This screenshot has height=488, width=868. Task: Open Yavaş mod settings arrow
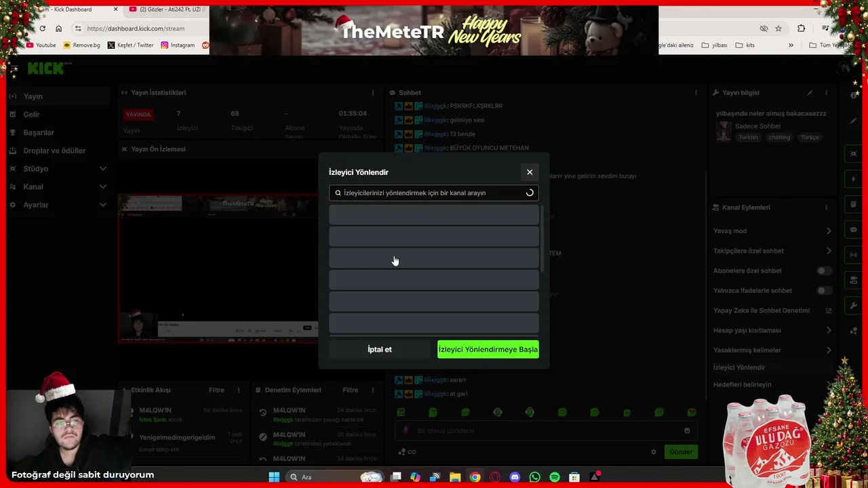(x=829, y=231)
